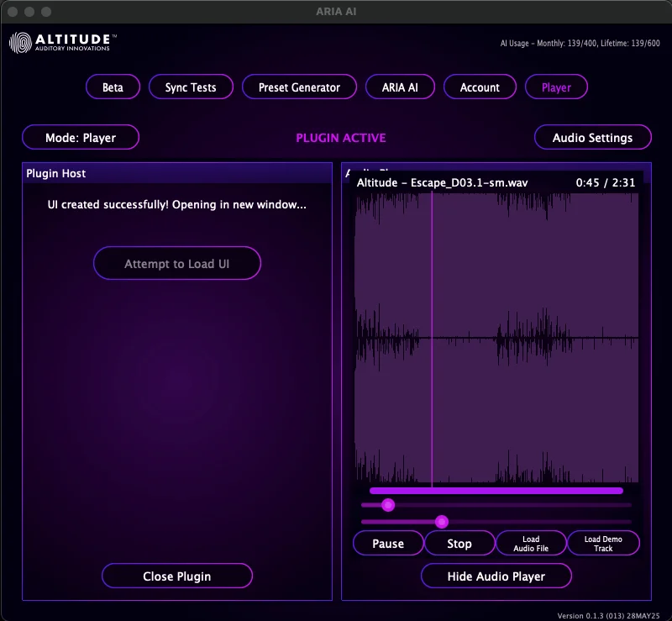Attempt to load the plugin UI
The height and width of the screenshot is (621, 672).
(x=176, y=263)
